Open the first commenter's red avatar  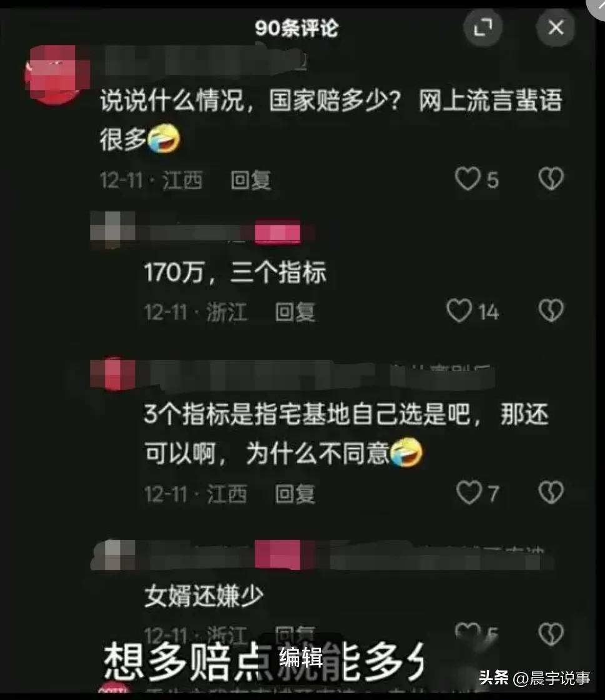[x=57, y=75]
